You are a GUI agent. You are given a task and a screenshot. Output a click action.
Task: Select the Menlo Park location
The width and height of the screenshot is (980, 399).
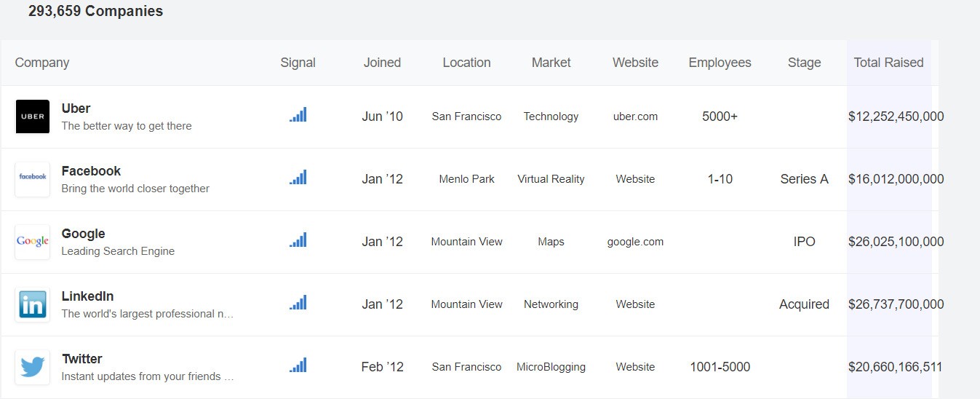(467, 179)
